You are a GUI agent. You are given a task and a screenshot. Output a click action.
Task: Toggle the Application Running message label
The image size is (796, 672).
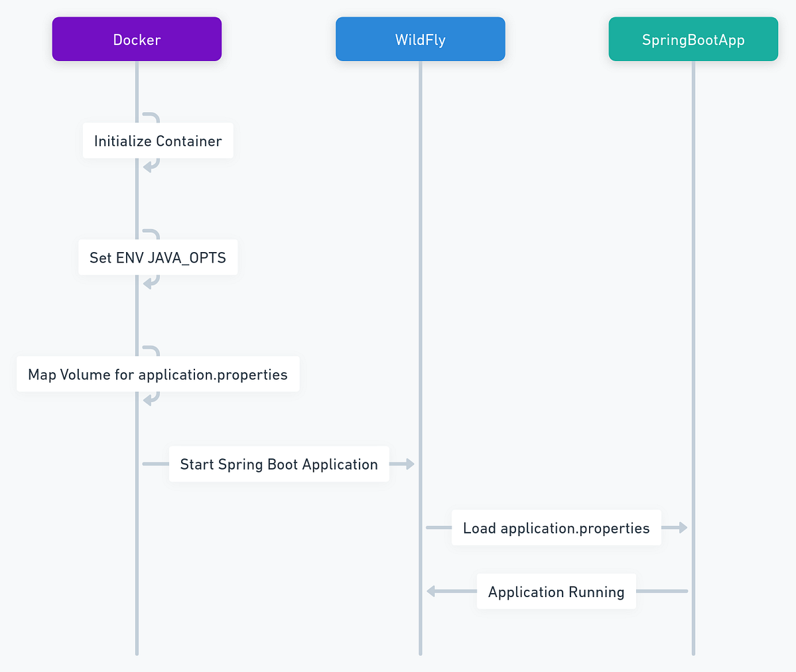556,591
